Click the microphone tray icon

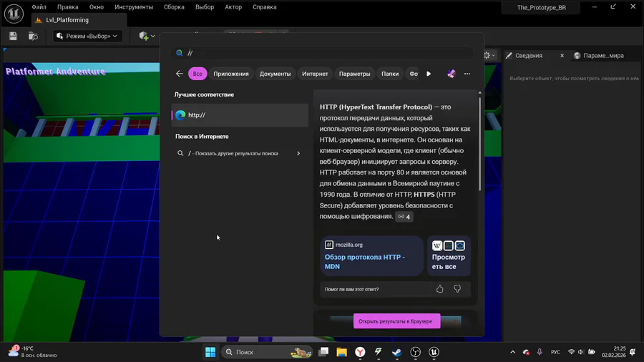pyautogui.click(x=540, y=352)
